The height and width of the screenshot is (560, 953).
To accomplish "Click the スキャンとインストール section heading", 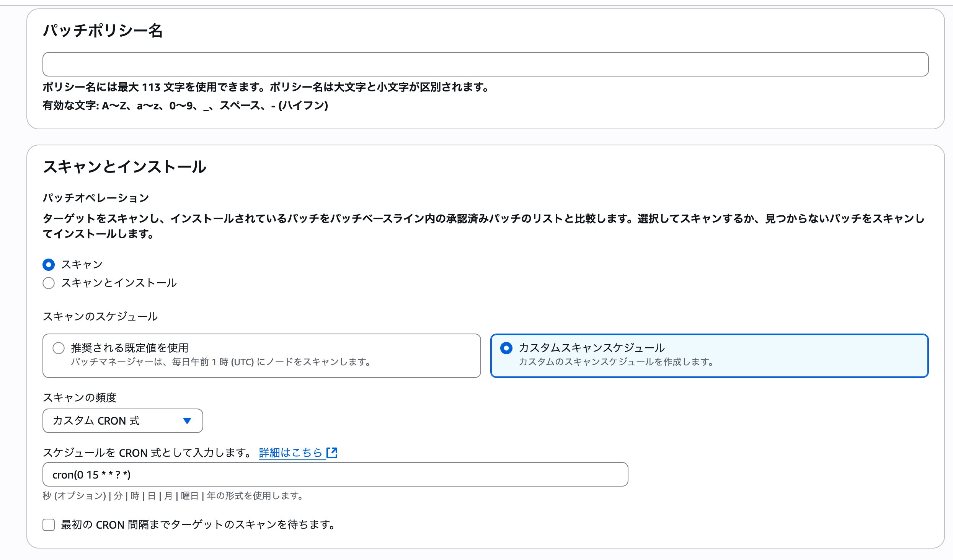I will pos(125,167).
